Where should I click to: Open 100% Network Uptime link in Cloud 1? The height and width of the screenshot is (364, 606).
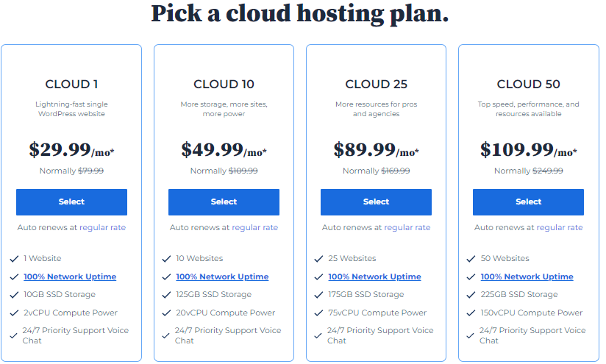point(70,276)
